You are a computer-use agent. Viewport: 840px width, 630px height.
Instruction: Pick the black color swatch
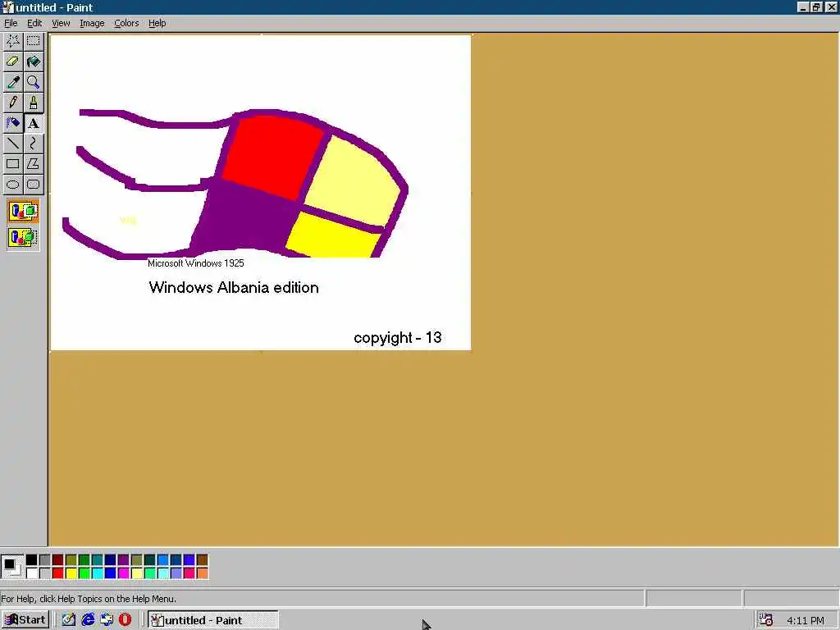(x=32, y=560)
